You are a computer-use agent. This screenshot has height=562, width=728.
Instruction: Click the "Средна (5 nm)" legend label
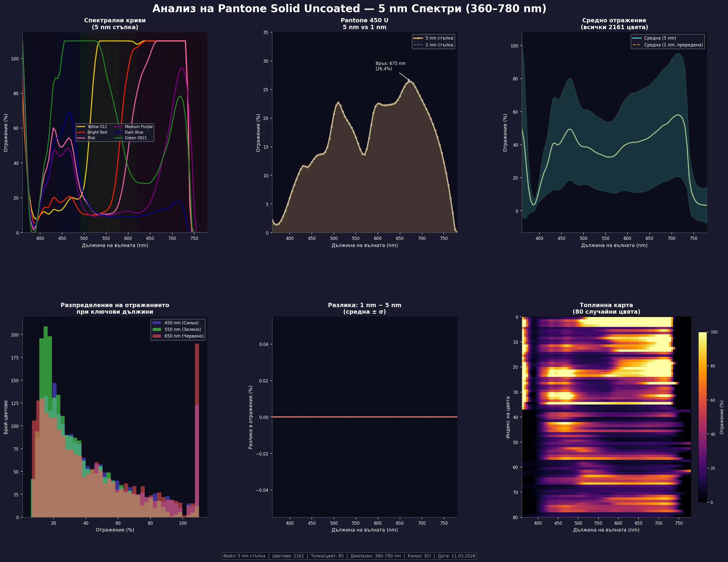[x=660, y=38]
